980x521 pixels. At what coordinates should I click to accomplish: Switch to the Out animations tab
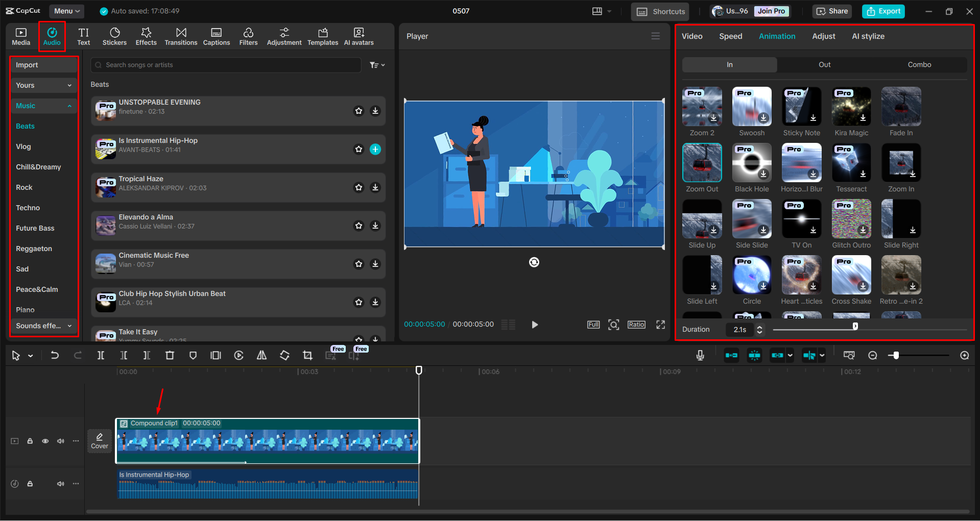coord(824,64)
